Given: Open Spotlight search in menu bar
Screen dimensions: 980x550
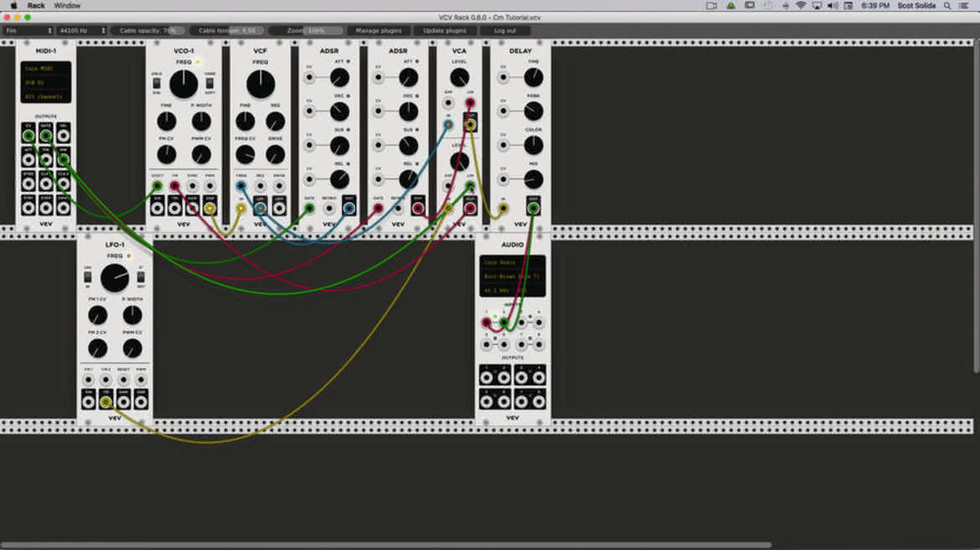Looking at the screenshot, I should click(x=947, y=6).
